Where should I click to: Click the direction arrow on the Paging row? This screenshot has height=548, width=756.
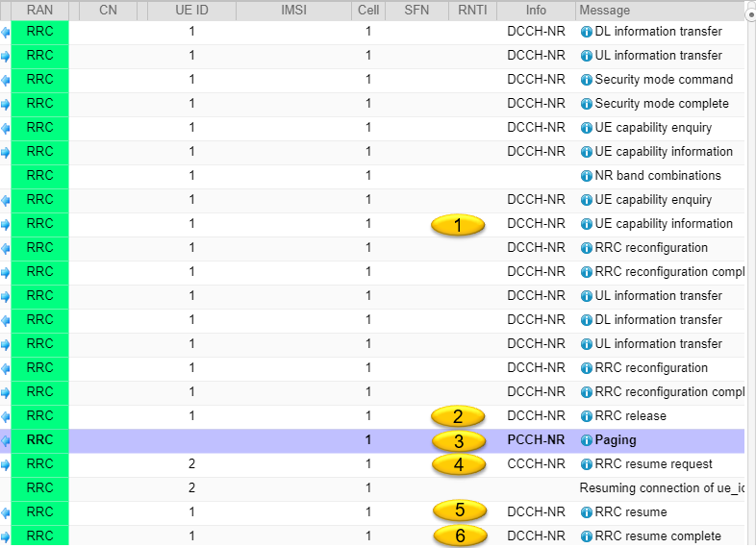(6, 441)
